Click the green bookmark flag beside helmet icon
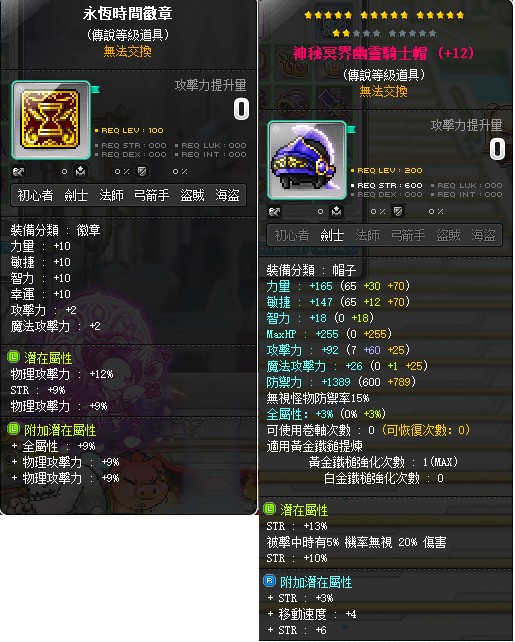Image resolution: width=515 pixels, height=642 pixels. (352, 129)
